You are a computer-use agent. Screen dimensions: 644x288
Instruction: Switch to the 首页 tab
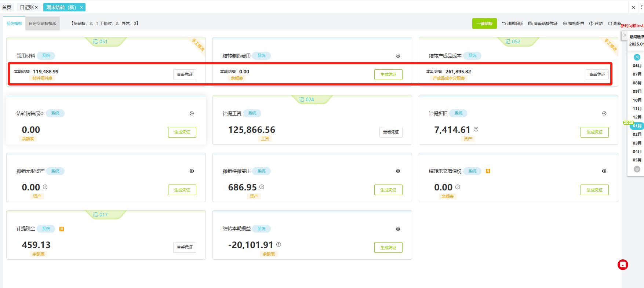7,7
